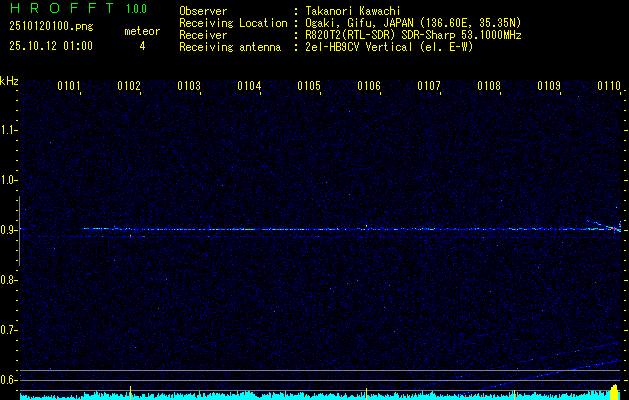
Task: Click the gray vertical bar beside 0.9 kHz
Action: click(x=19, y=231)
